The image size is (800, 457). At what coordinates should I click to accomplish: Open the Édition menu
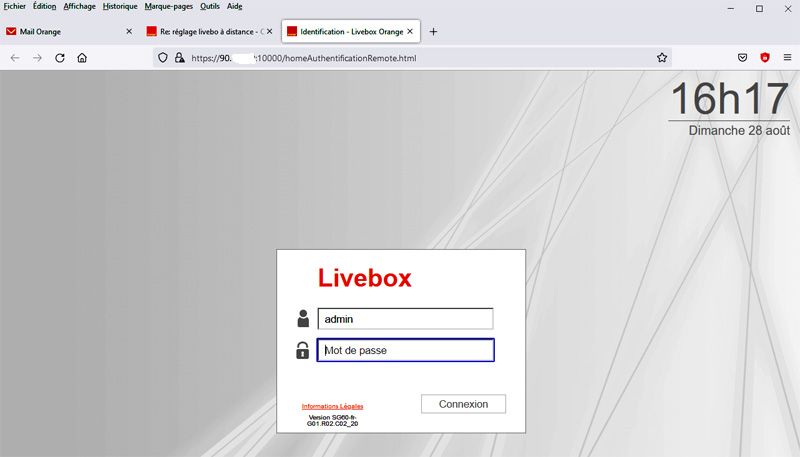44,6
